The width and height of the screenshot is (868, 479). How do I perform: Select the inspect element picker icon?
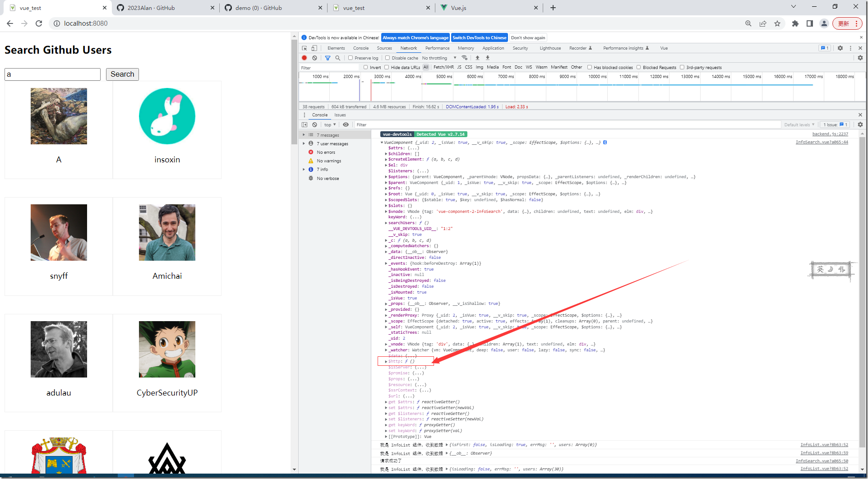click(305, 48)
